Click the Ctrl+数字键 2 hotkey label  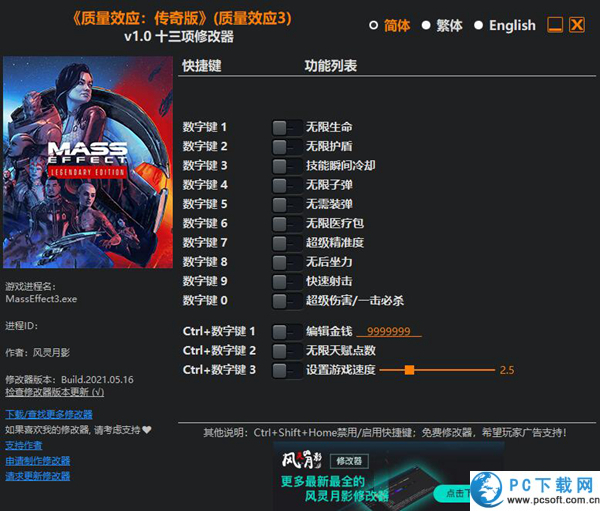click(x=219, y=351)
